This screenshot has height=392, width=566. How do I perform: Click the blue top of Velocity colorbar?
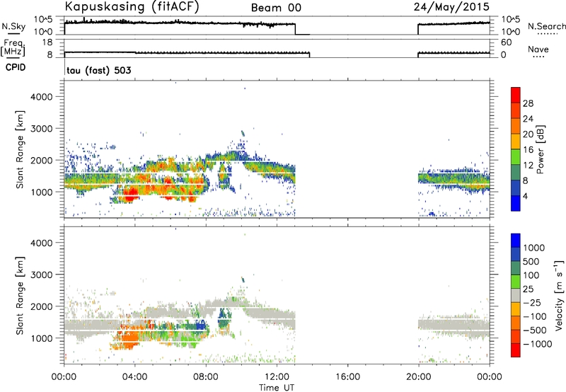(x=516, y=241)
